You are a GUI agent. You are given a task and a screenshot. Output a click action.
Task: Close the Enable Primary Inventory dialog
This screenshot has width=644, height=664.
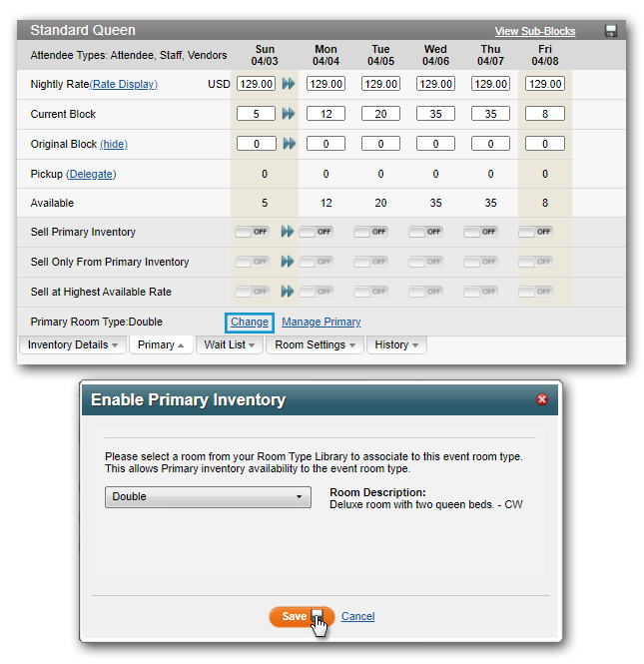click(x=542, y=399)
